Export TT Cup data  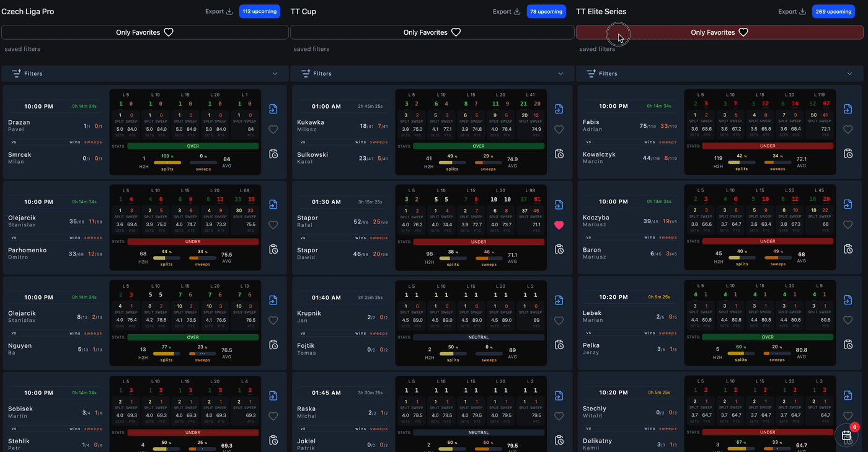pyautogui.click(x=507, y=11)
